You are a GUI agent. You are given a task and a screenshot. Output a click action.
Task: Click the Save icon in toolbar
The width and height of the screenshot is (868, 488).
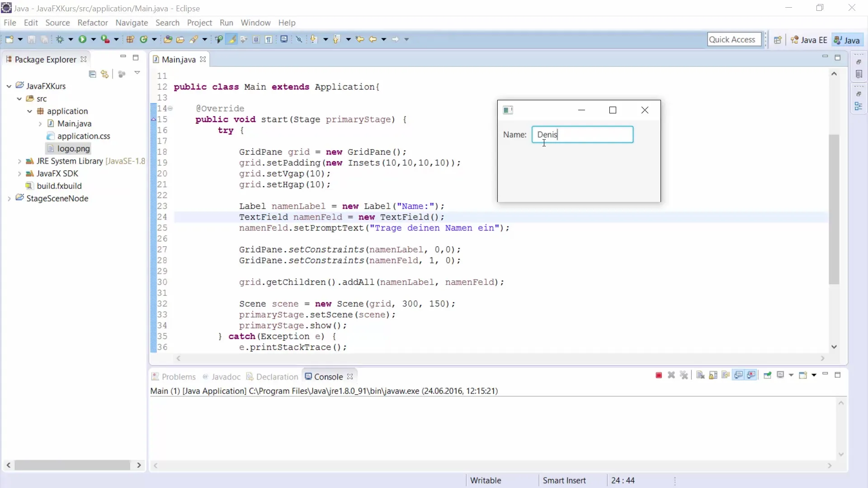tap(32, 39)
